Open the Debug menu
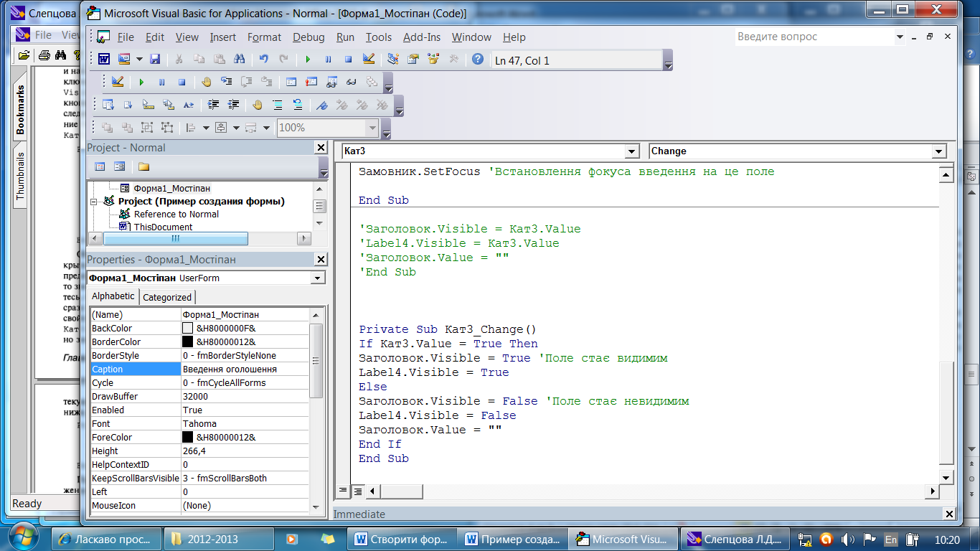 pos(308,37)
